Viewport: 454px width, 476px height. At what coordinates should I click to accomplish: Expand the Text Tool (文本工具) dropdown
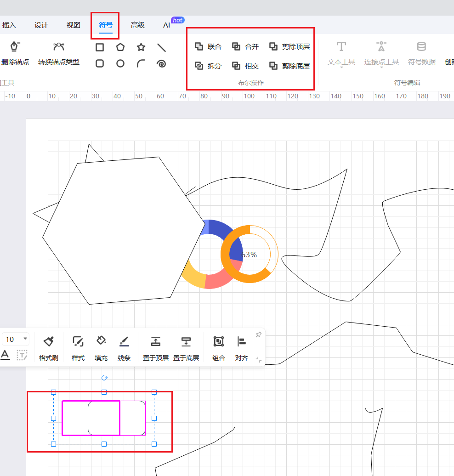[341, 68]
